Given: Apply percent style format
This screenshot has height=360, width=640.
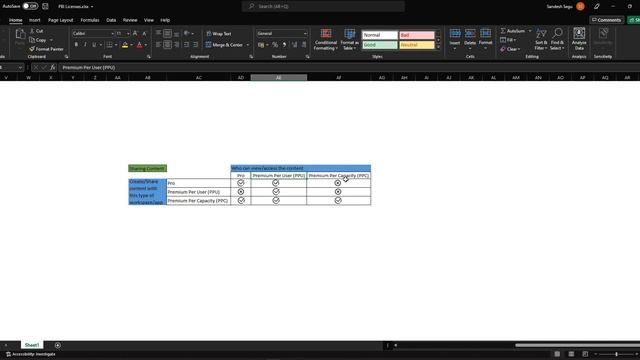Looking at the screenshot, I should (275, 45).
